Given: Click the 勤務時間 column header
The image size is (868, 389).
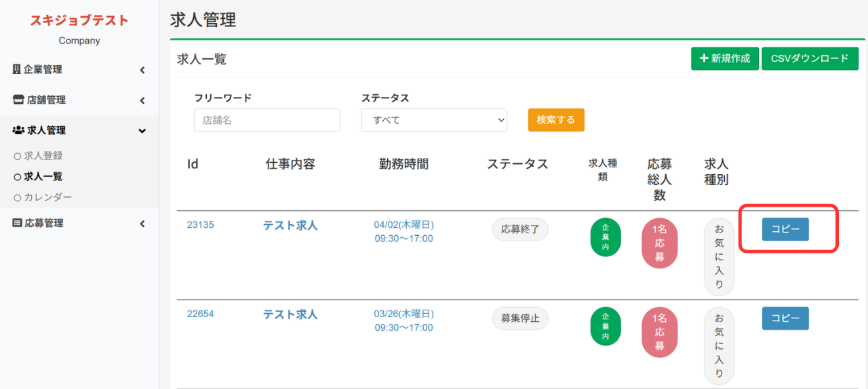Looking at the screenshot, I should (x=404, y=164).
